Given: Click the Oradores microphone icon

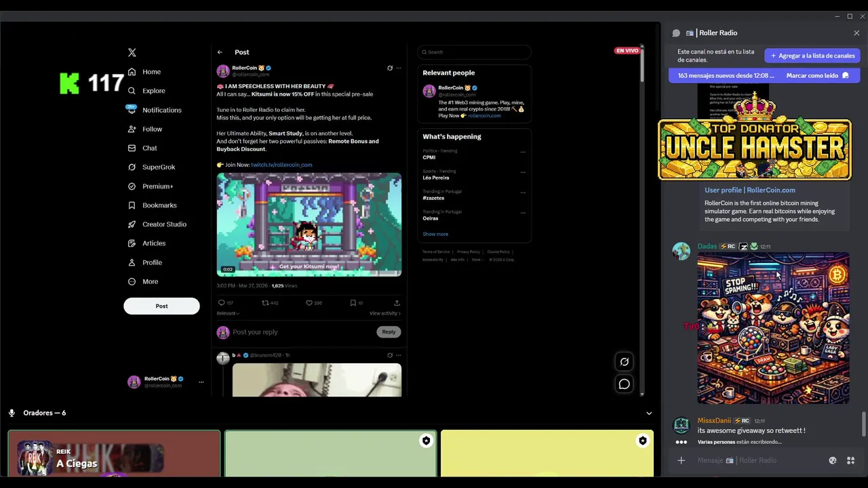Looking at the screenshot, I should pos(12,413).
